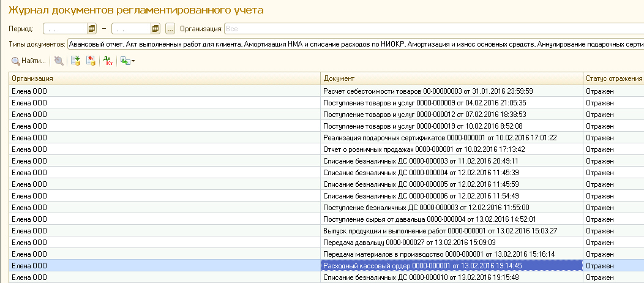Image resolution: width=644 pixels, height=283 pixels.
Task: Click the Найти search button
Action: [28, 61]
